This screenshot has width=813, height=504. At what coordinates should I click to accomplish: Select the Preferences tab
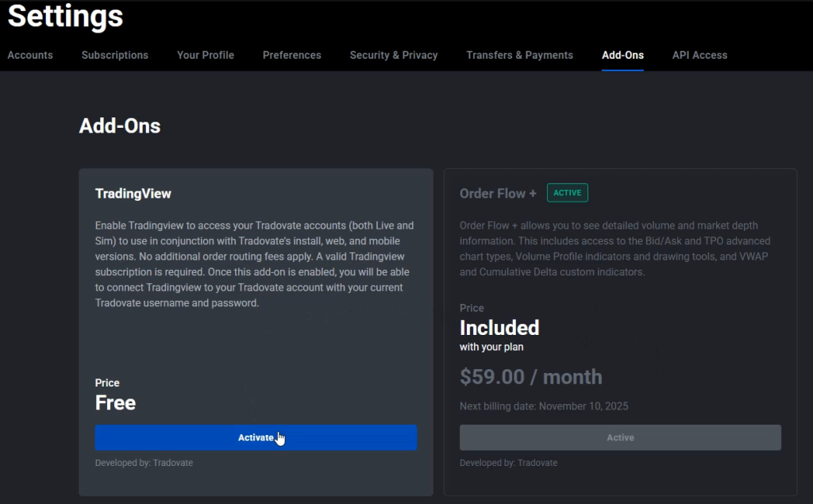click(x=292, y=56)
